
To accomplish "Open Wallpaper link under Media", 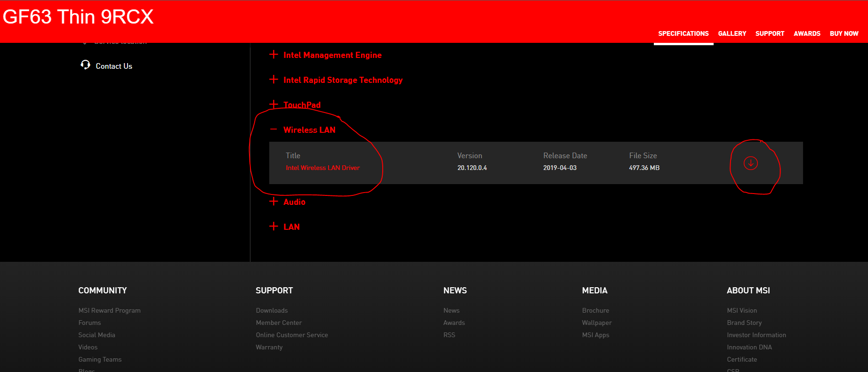I will click(x=597, y=323).
